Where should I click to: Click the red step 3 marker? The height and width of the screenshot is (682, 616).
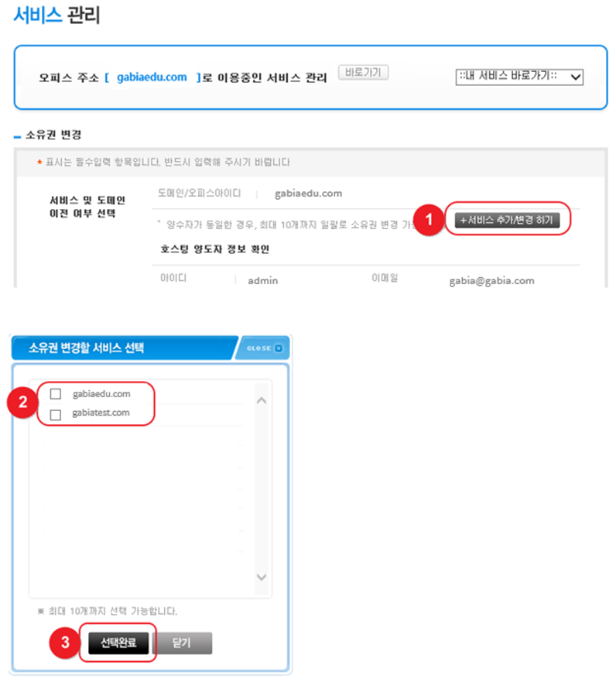point(65,642)
